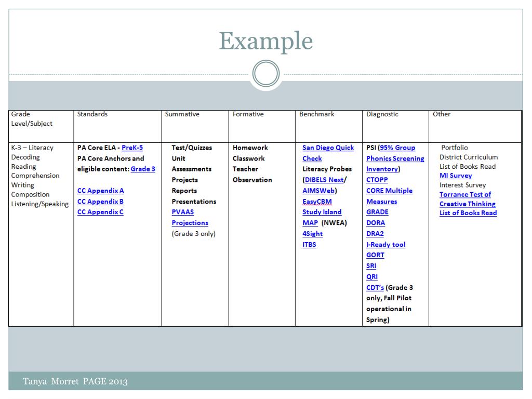This screenshot has height=399, width=532.
Task: Open the Inventory link
Action: pos(382,169)
